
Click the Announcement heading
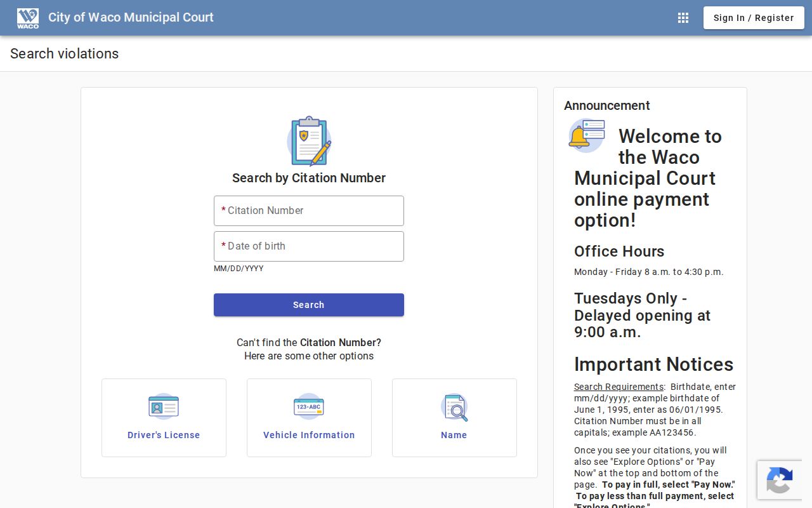(x=607, y=105)
